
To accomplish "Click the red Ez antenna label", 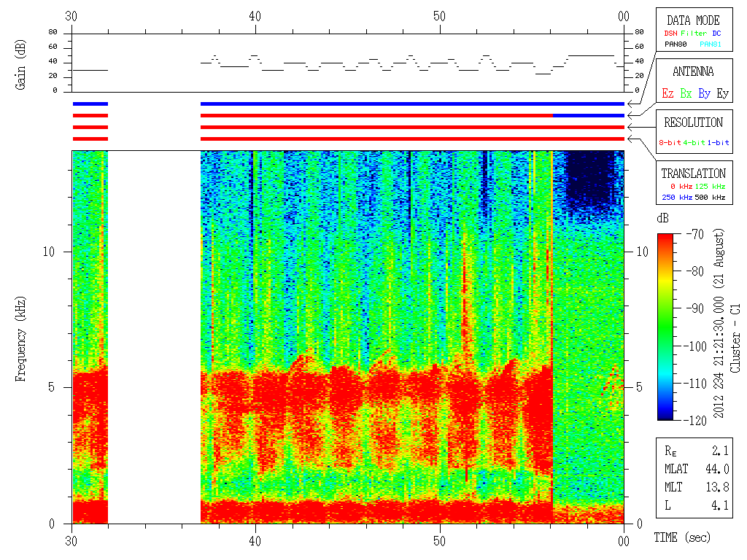I will (667, 93).
